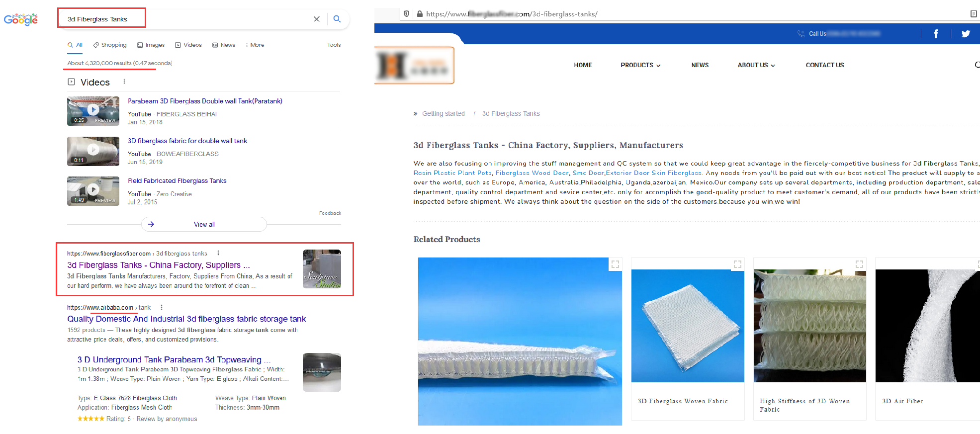Switch to the Images search tab
This screenshot has width=980, height=434.
tap(151, 45)
